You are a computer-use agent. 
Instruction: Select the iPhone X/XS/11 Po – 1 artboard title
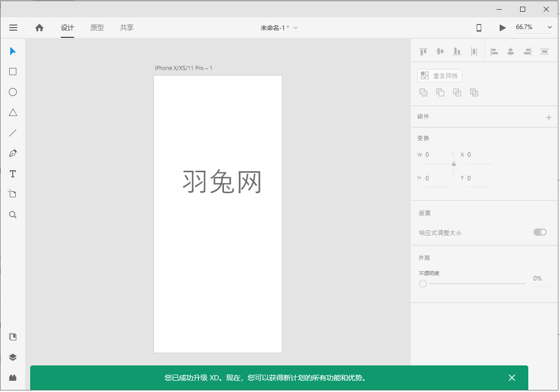pyautogui.click(x=184, y=68)
